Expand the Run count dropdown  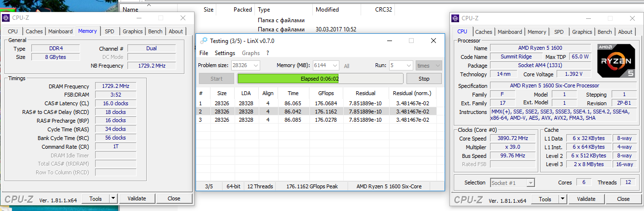point(408,65)
